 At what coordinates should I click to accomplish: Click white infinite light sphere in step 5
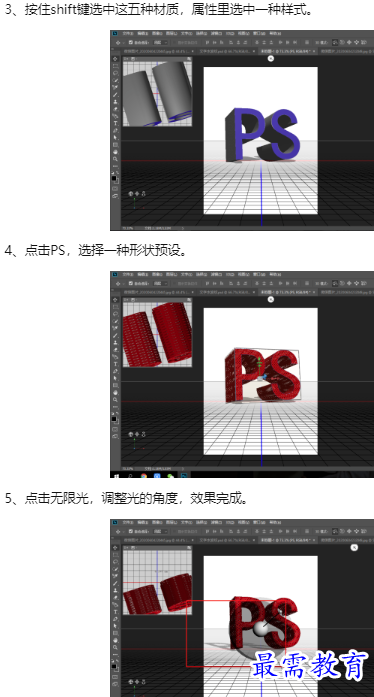pyautogui.click(x=261, y=628)
